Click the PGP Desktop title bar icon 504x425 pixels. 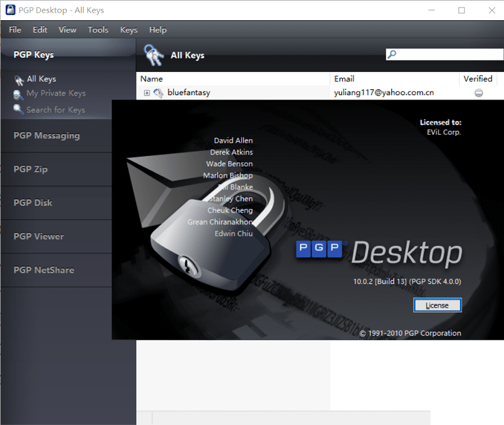(x=11, y=10)
